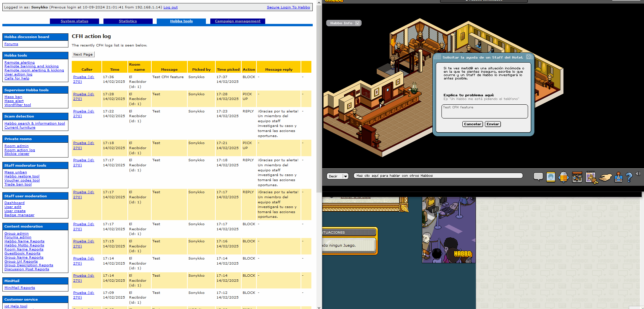Screen dimensions: 644x309
Task: Open Group Url Reports link
Action: point(21,262)
